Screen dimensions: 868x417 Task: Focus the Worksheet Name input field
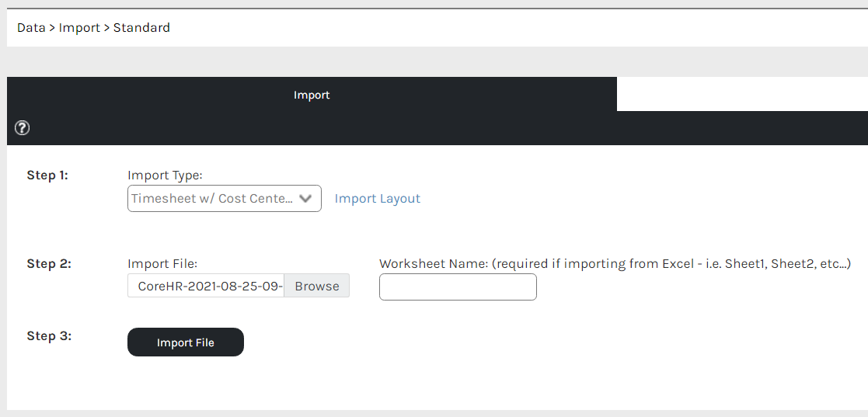click(x=458, y=287)
